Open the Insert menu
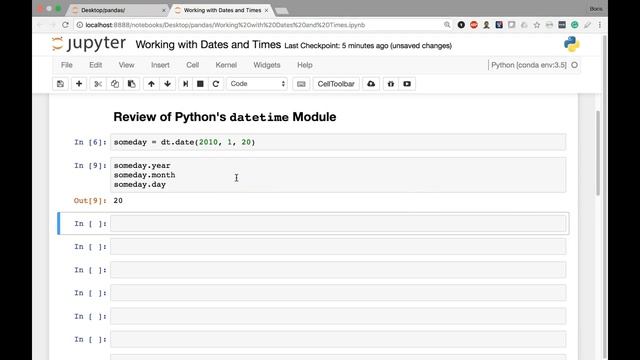 pyautogui.click(x=160, y=65)
